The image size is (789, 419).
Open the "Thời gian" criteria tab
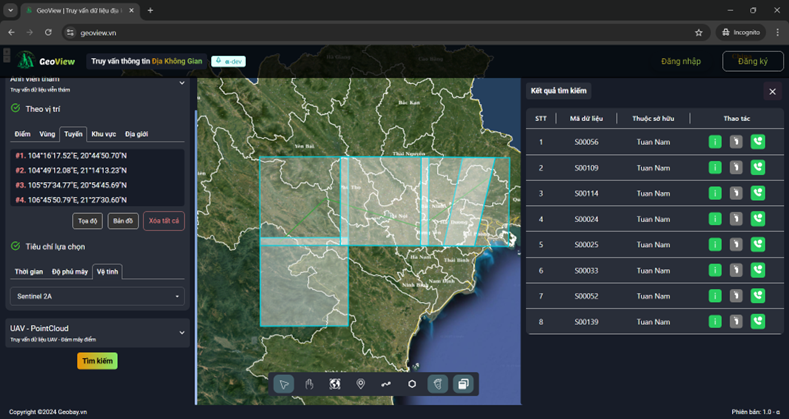click(x=28, y=272)
